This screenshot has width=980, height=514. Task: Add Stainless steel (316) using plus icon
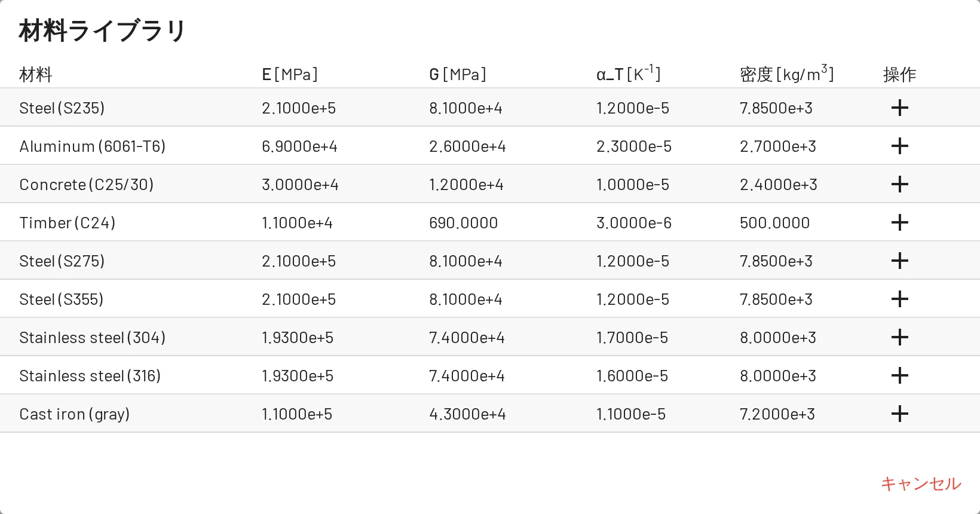(899, 375)
